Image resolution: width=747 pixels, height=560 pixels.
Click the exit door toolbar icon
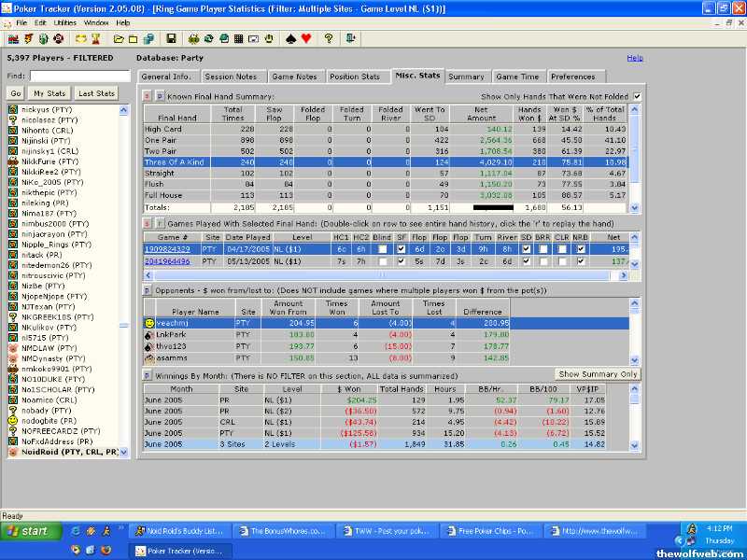350,39
